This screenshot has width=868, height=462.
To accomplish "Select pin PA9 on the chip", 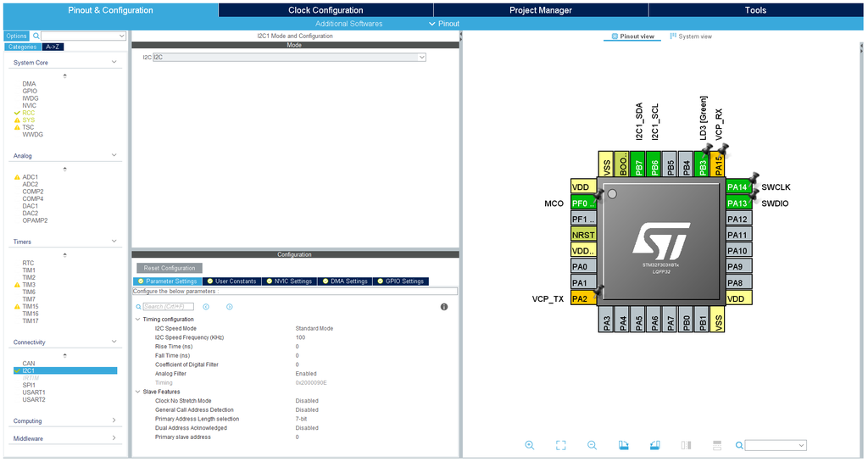I will tap(739, 267).
